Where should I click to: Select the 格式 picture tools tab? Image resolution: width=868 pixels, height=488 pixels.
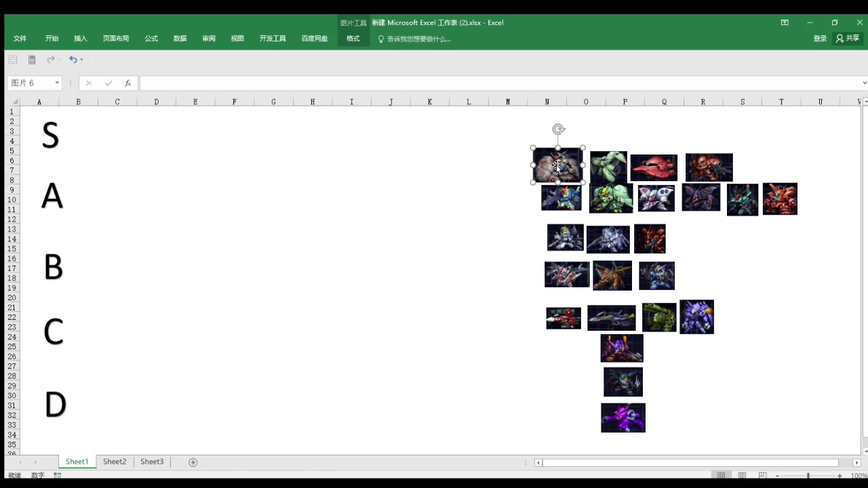[x=353, y=39]
